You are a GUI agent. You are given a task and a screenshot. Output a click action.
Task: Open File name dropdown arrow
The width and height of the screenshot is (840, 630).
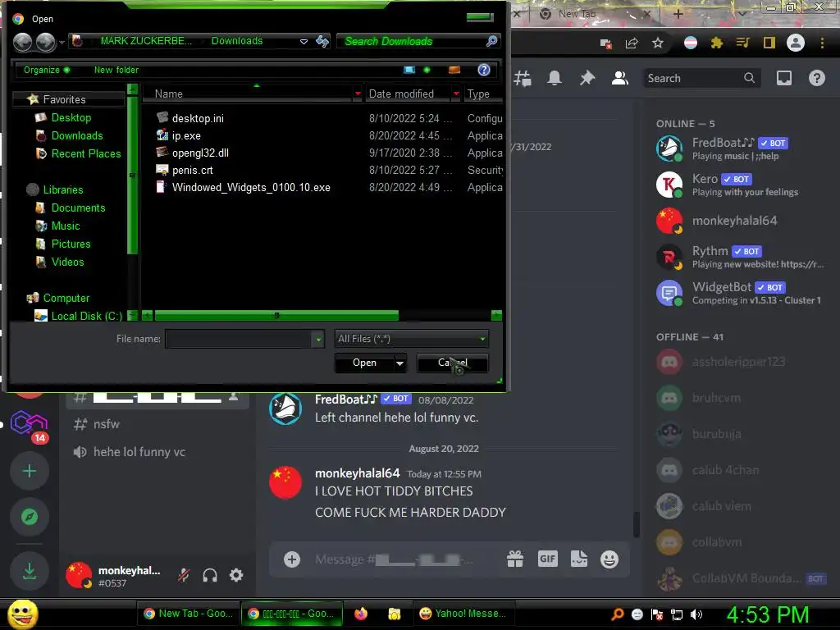(319, 339)
